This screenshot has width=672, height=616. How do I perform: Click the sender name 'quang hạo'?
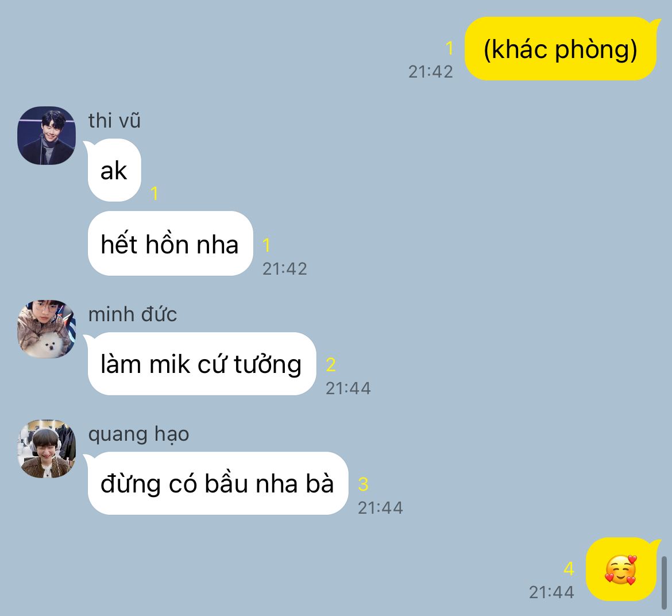tap(138, 434)
